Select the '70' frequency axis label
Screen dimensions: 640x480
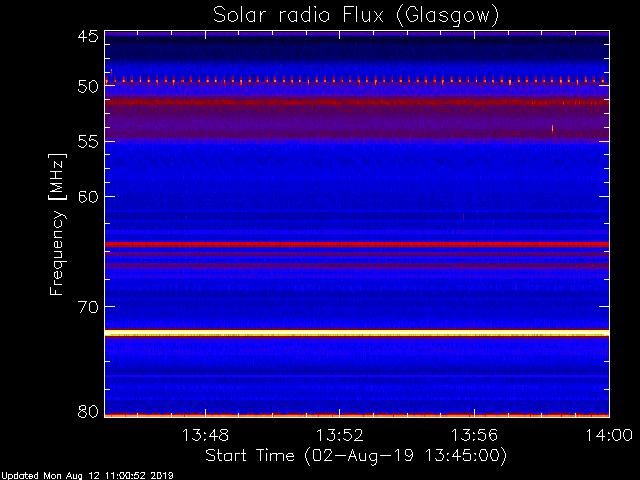point(88,307)
